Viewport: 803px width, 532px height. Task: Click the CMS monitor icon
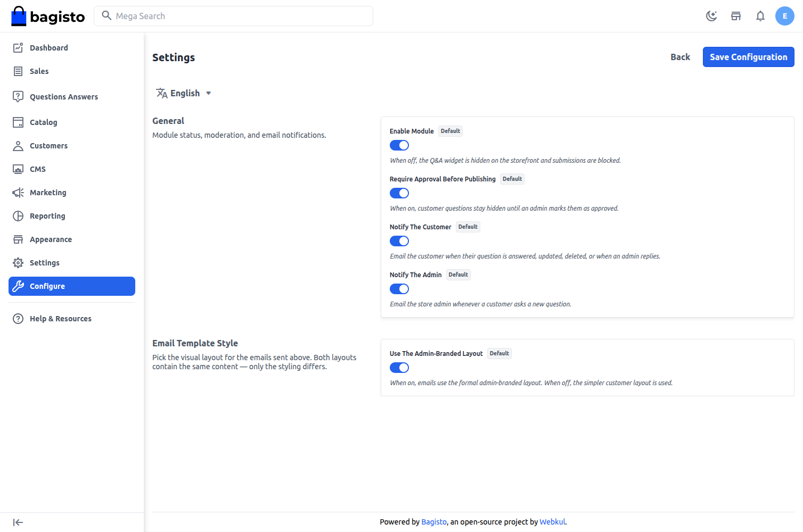(18, 169)
